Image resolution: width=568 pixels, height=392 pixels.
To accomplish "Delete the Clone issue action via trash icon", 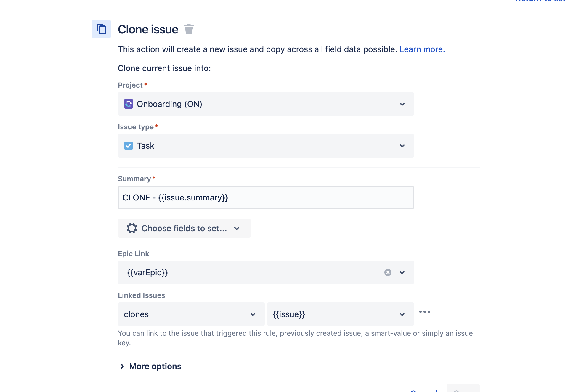I will pyautogui.click(x=189, y=29).
